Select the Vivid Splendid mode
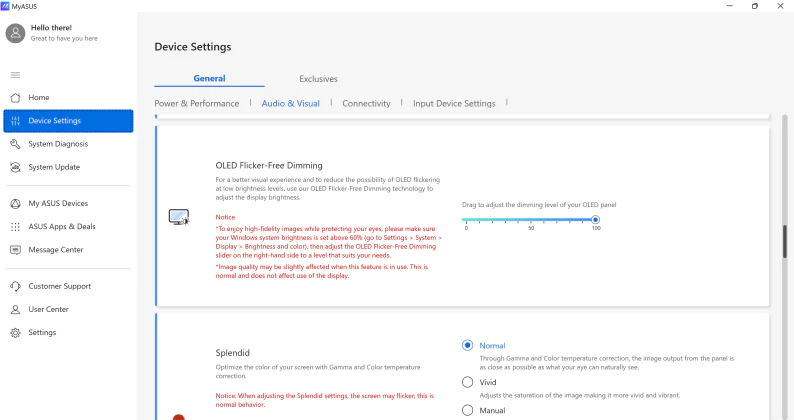The width and height of the screenshot is (794, 420). point(467,383)
